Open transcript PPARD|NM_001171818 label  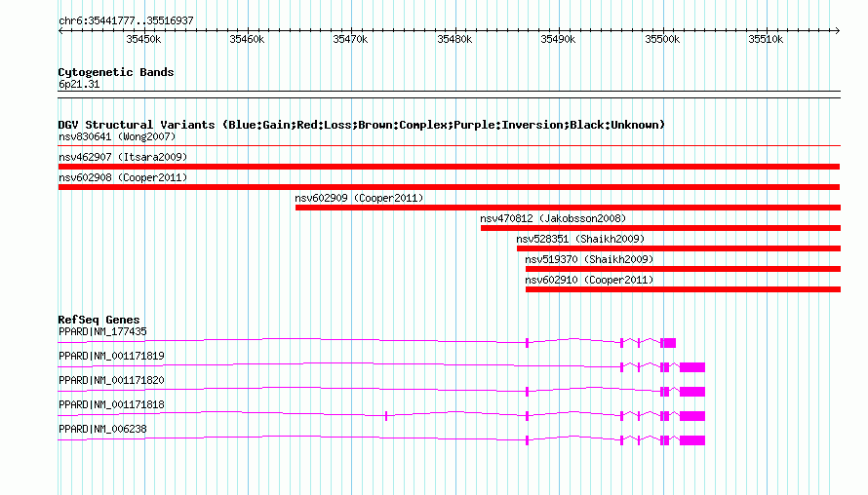pos(112,404)
